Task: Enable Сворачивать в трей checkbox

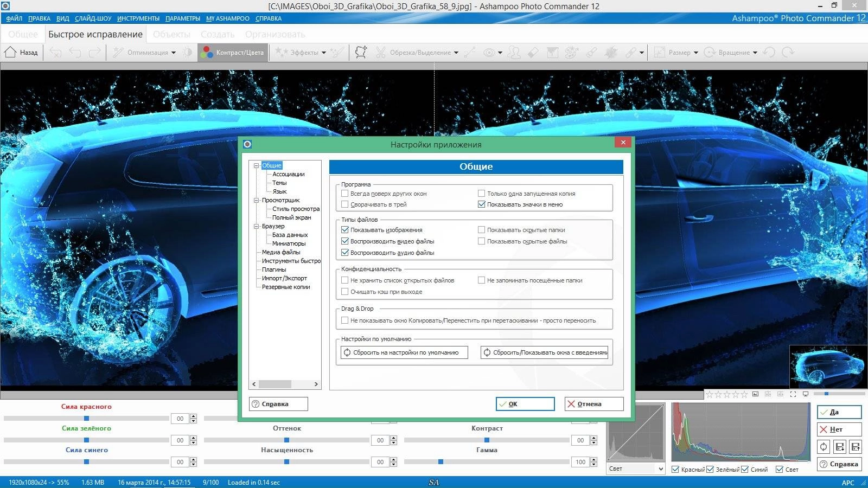Action: click(x=344, y=204)
